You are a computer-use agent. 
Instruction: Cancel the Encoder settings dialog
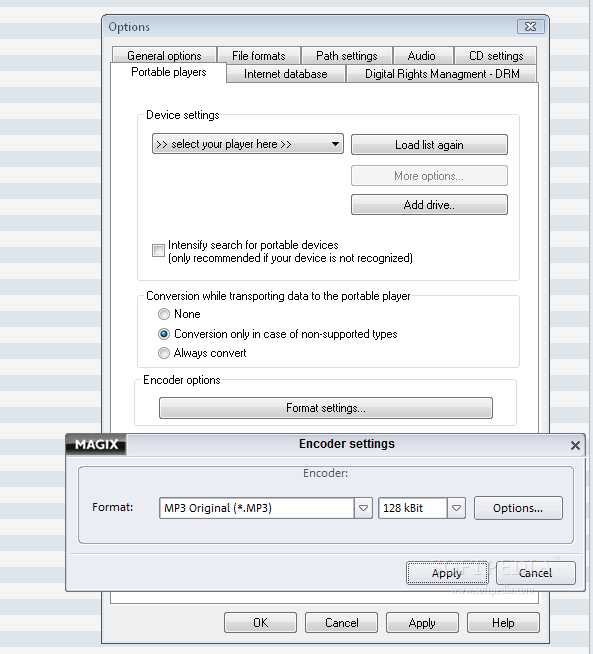535,573
